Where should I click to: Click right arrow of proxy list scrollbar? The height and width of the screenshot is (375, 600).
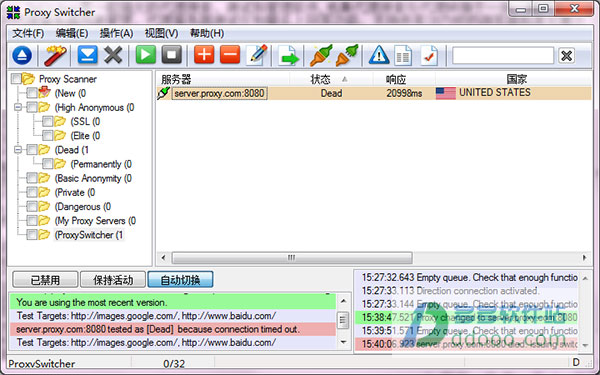tap(584, 258)
